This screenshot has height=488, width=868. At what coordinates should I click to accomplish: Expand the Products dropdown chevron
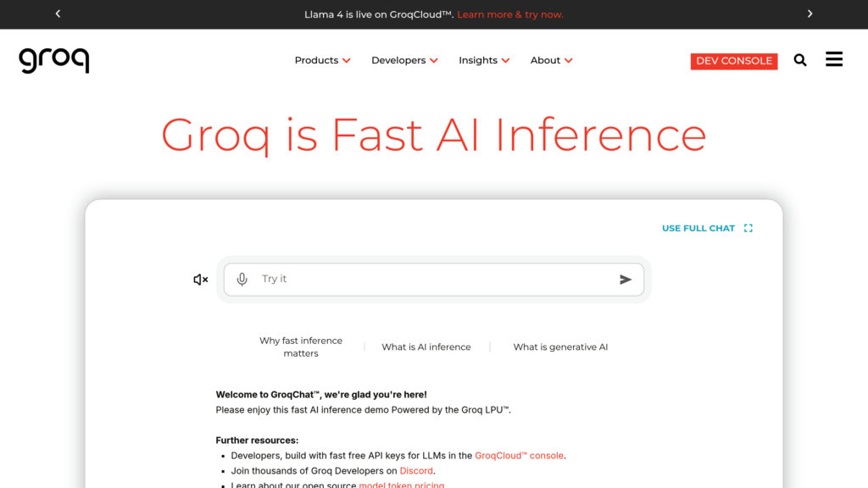347,60
